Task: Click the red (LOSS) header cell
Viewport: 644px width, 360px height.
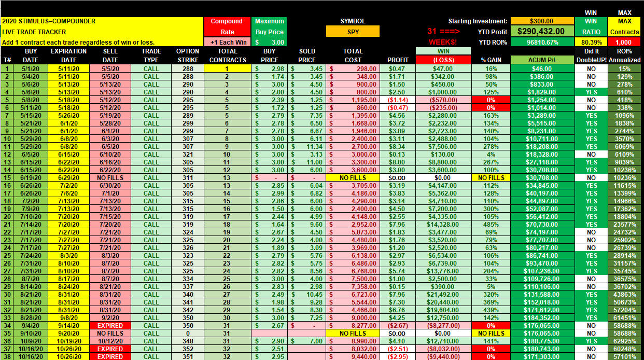Action: click(x=443, y=60)
